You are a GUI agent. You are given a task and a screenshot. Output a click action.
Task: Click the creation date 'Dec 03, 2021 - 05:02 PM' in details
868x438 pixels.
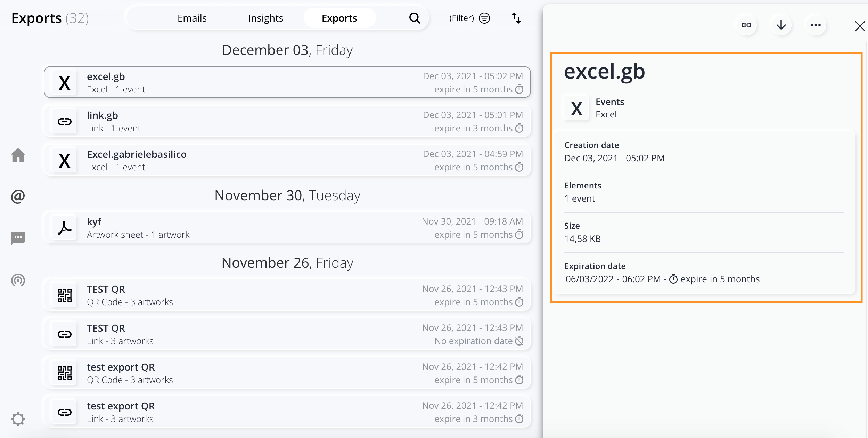click(614, 158)
